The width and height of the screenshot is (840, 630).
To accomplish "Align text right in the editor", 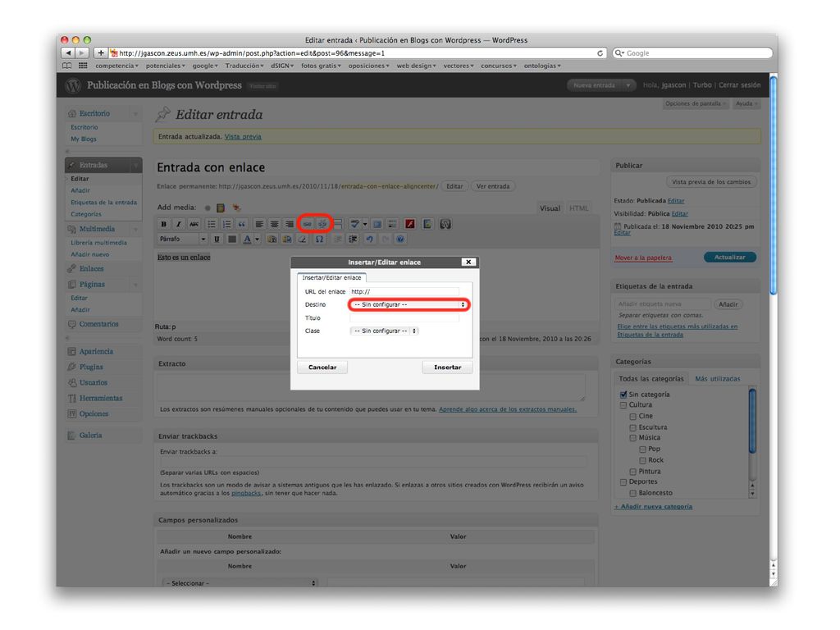I will pyautogui.click(x=290, y=224).
